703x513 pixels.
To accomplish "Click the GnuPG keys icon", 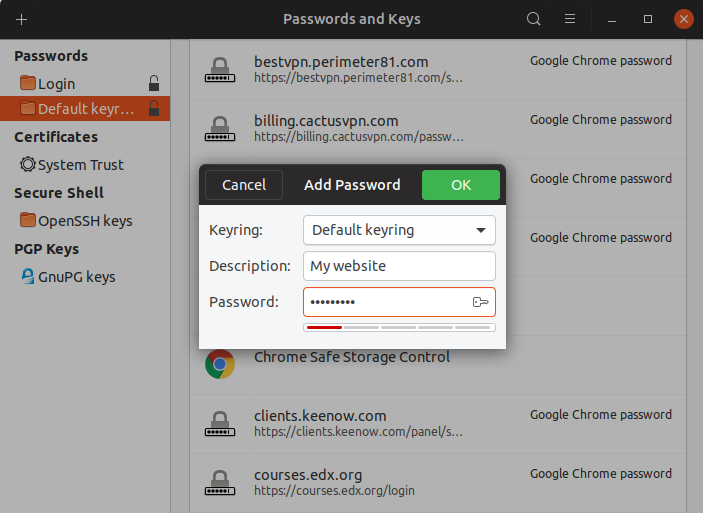I will click(28, 276).
